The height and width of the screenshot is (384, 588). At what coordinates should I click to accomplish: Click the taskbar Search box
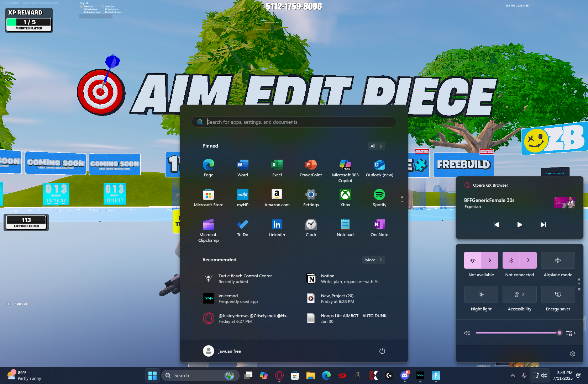(200, 375)
